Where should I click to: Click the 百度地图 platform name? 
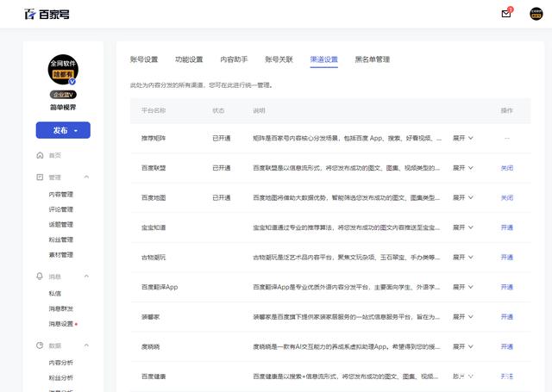(x=154, y=197)
